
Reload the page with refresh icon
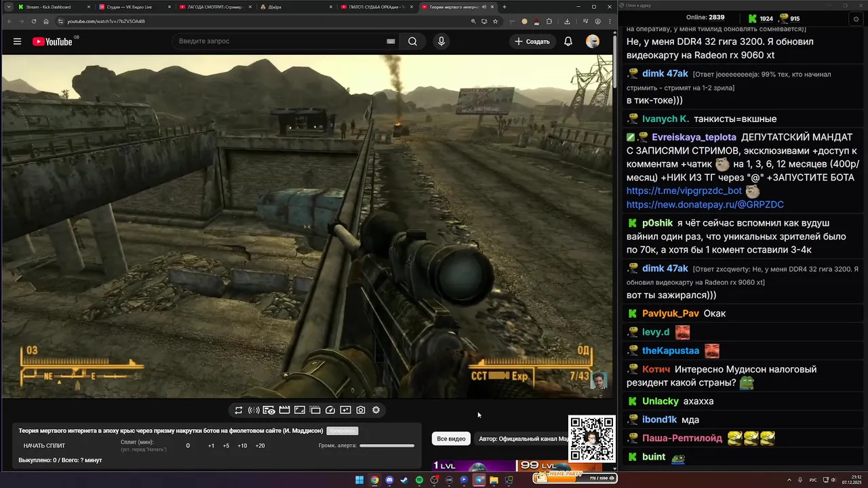coord(34,21)
